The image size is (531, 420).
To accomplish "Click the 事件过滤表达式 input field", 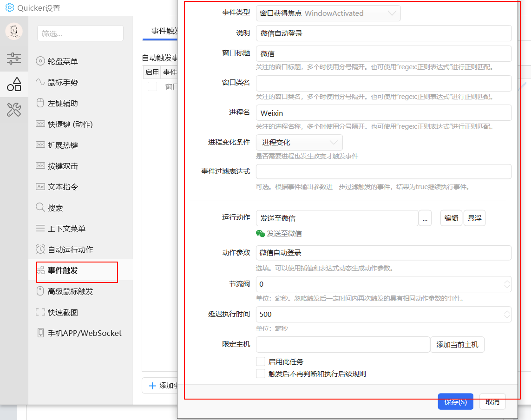I will click(x=384, y=171).
